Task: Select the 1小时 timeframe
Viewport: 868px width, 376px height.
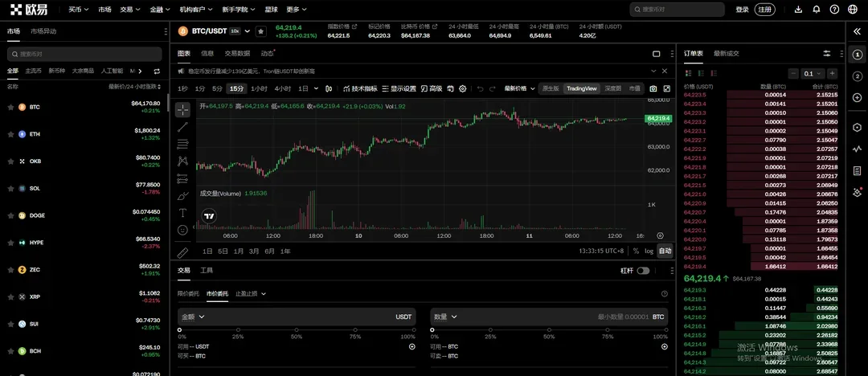Action: tap(259, 88)
